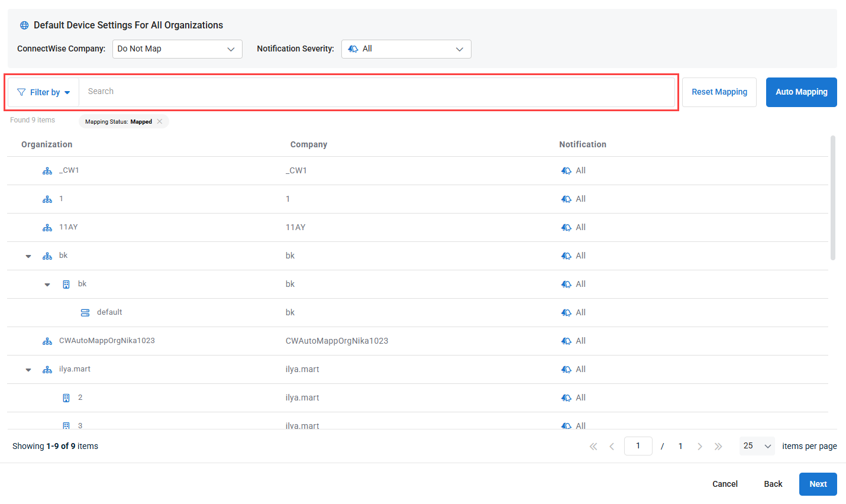Open the Notification Severity dropdown
This screenshot has width=846, height=504.
click(x=406, y=49)
